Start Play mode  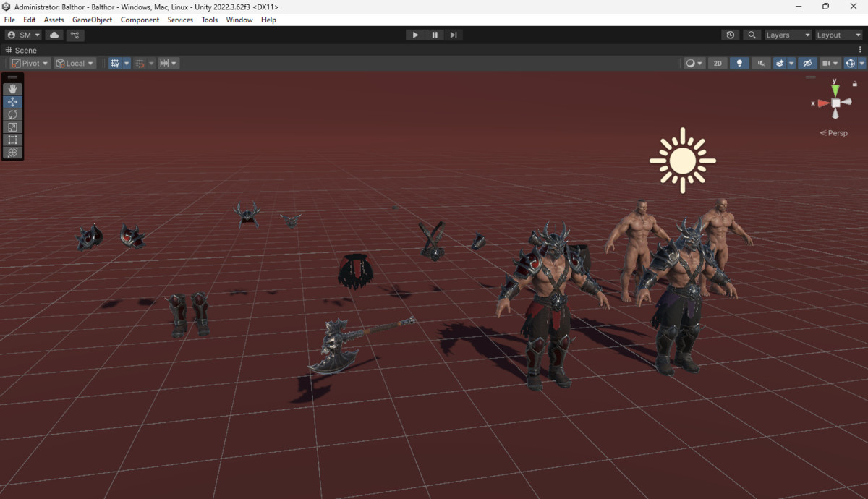(x=415, y=35)
